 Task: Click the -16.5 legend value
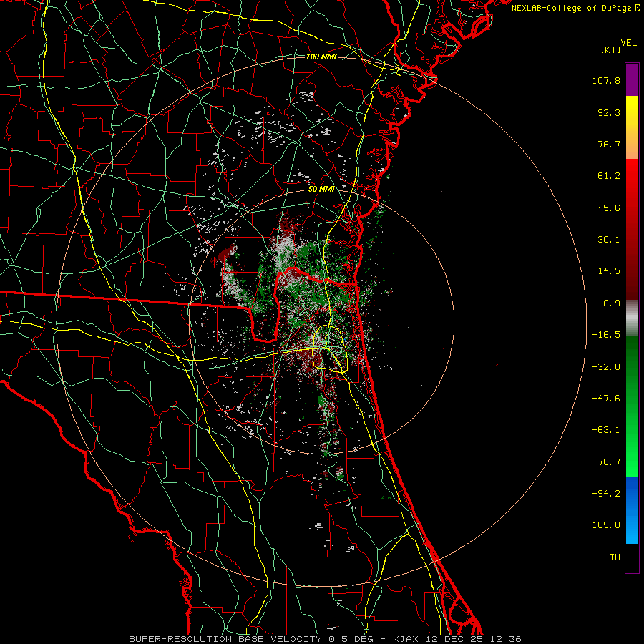pyautogui.click(x=606, y=335)
